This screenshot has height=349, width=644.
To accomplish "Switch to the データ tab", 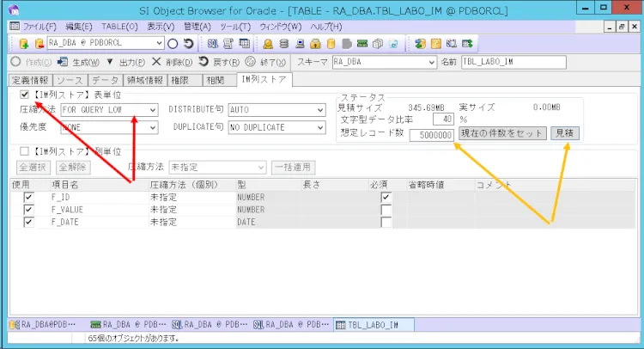I will tap(105, 80).
